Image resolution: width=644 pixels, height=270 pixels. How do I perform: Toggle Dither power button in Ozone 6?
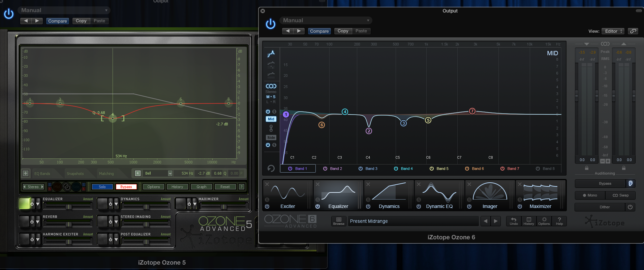click(630, 207)
